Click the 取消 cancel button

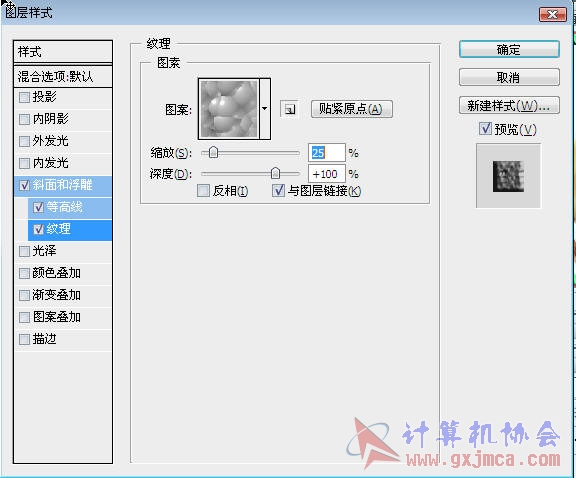point(509,78)
